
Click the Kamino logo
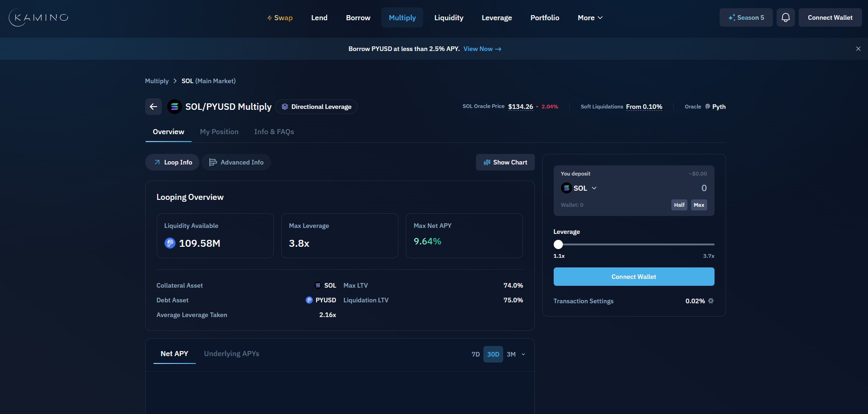point(39,17)
